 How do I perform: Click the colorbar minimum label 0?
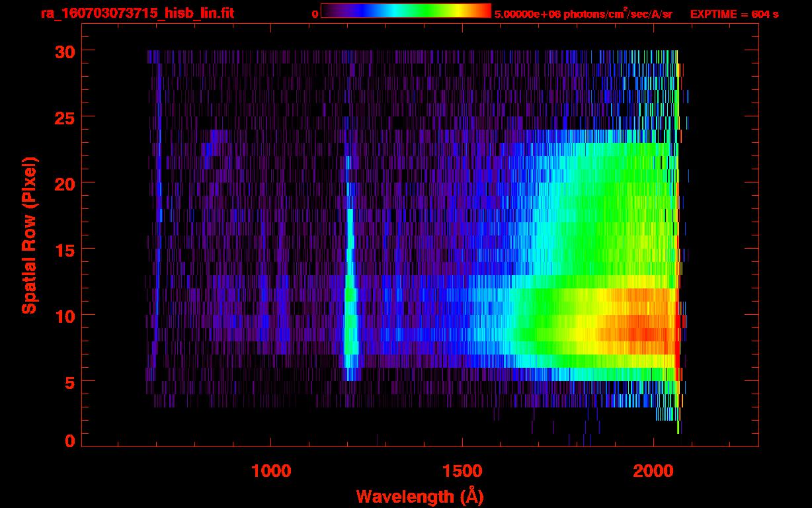315,14
